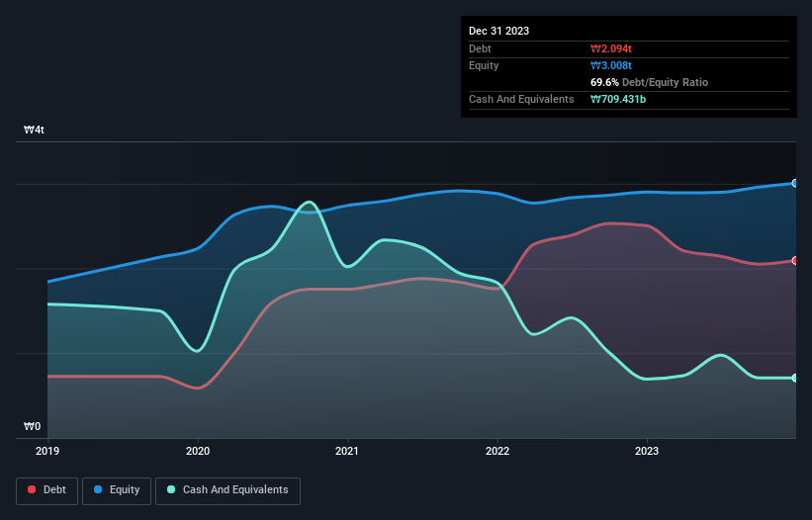Click tooltip Cash And Equivalents row label
The height and width of the screenshot is (520, 812).
click(x=521, y=99)
